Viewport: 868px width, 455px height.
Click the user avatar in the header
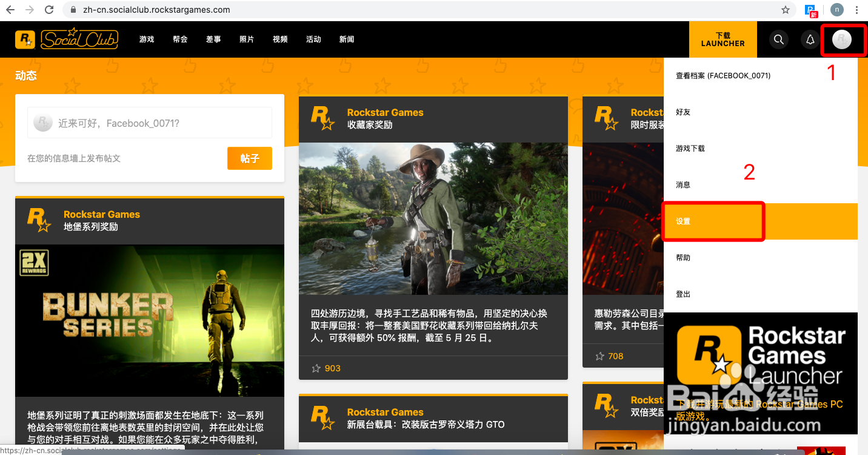tap(842, 39)
